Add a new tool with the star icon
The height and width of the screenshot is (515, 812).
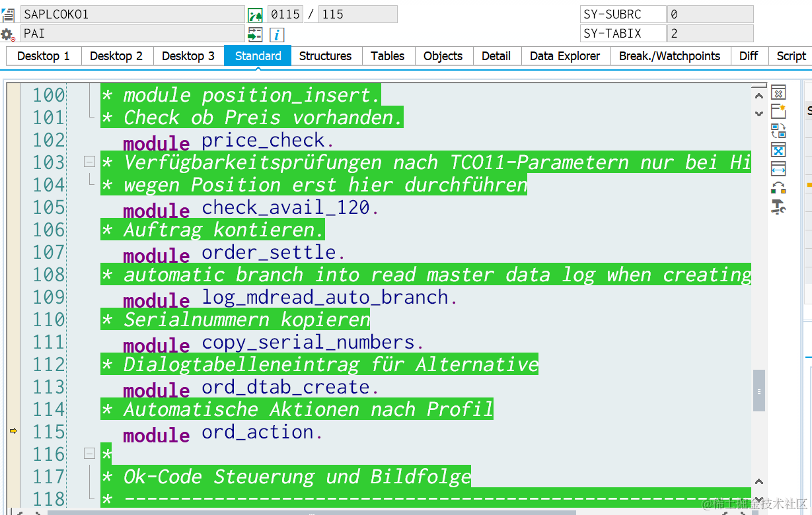click(x=778, y=112)
